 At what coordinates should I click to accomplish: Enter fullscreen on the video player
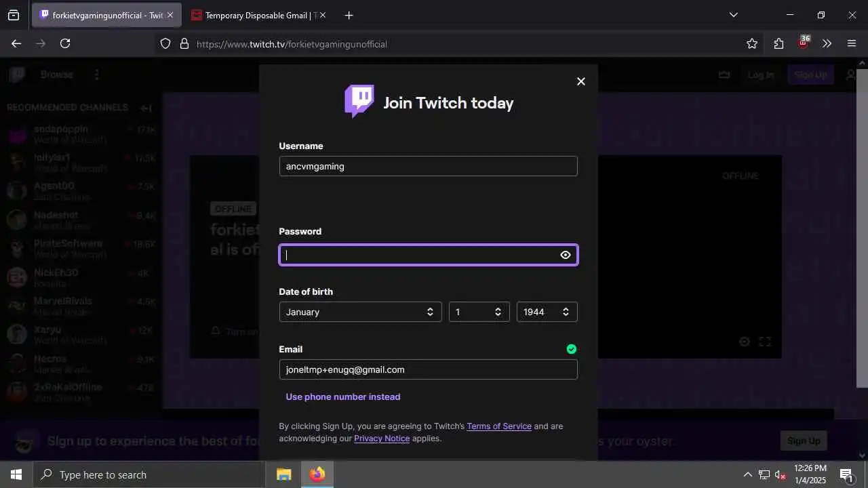click(x=765, y=342)
